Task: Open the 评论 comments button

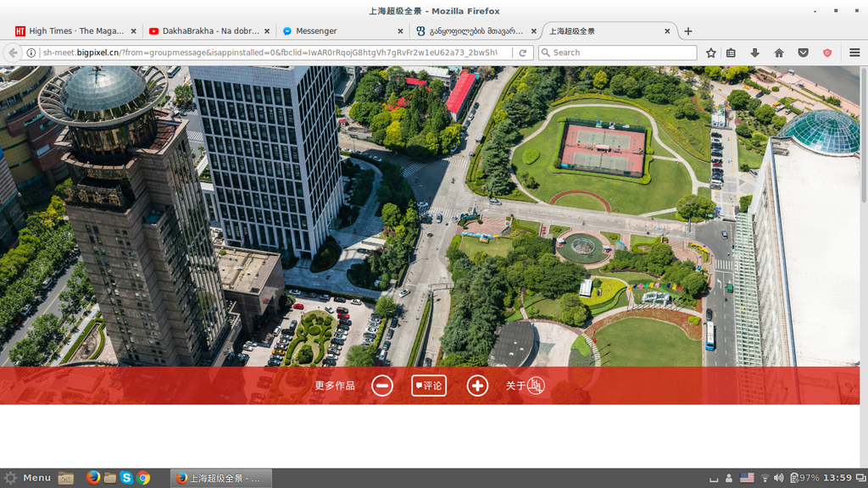Action: (x=429, y=385)
